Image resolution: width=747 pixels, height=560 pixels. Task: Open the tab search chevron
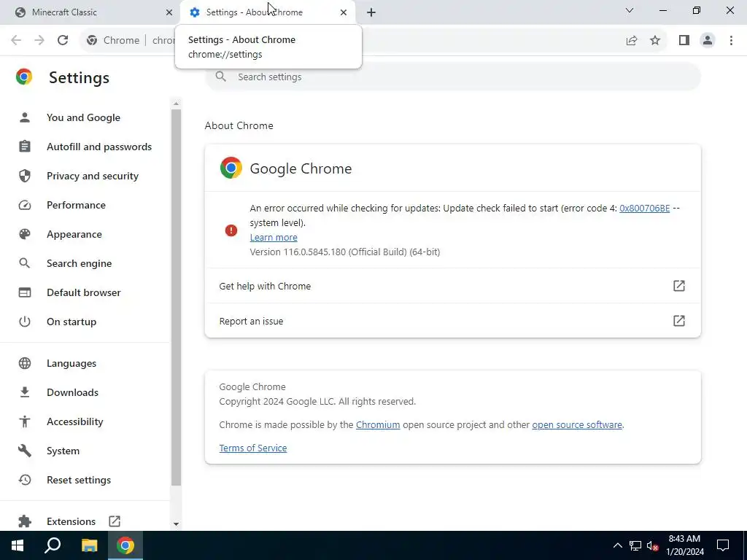(x=630, y=10)
